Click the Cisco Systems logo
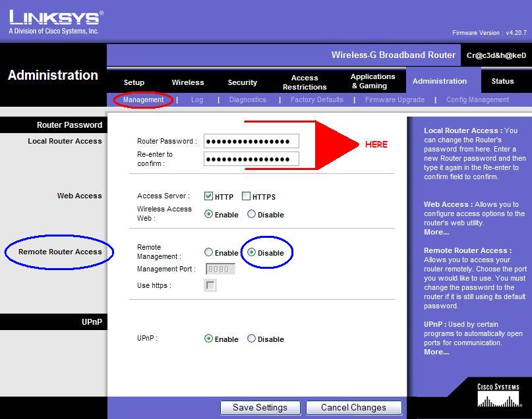 tap(498, 395)
